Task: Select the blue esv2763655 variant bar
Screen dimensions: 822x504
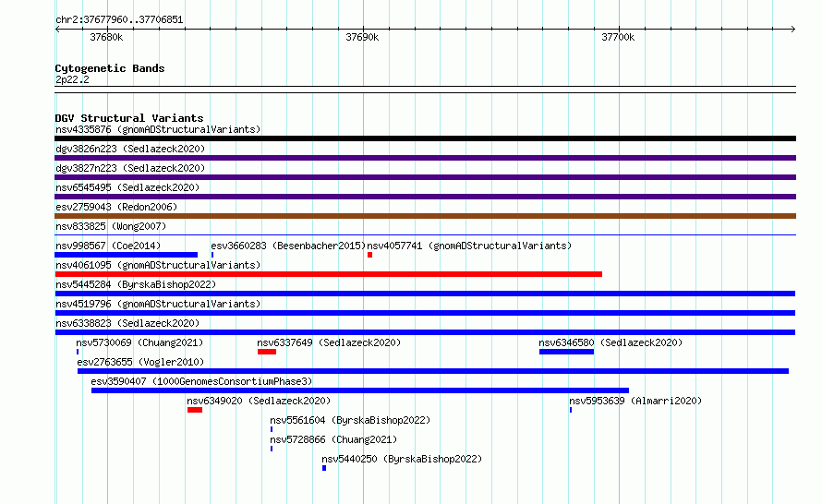Action: tap(433, 371)
